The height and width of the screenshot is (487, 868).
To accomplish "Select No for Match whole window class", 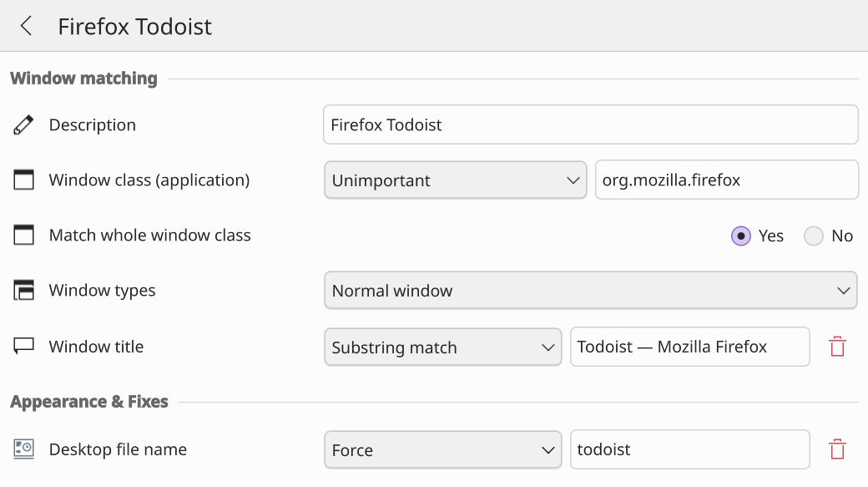I will [814, 236].
